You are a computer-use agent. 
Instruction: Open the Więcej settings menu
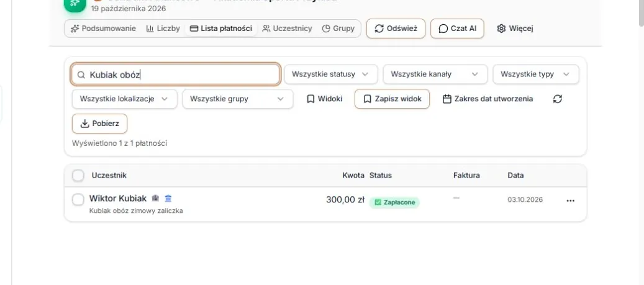[x=515, y=29]
